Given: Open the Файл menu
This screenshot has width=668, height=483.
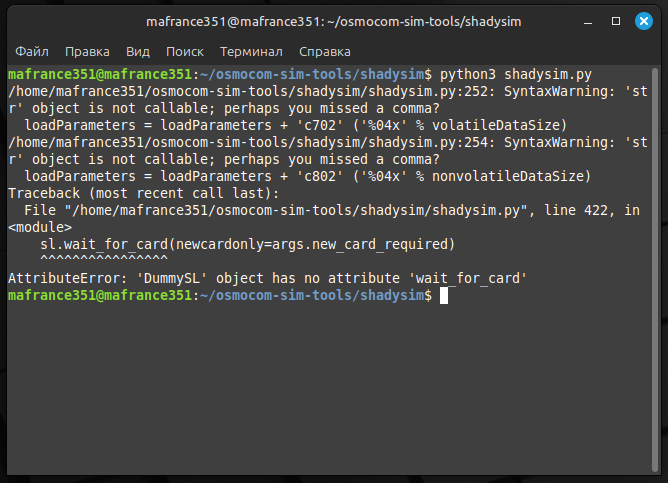Looking at the screenshot, I should 32,51.
